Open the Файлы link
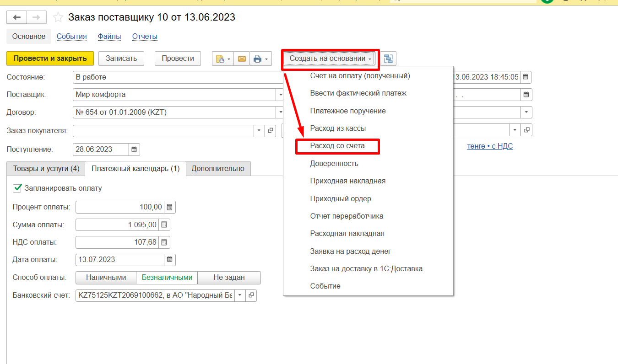This screenshot has height=364, width=618. (109, 37)
